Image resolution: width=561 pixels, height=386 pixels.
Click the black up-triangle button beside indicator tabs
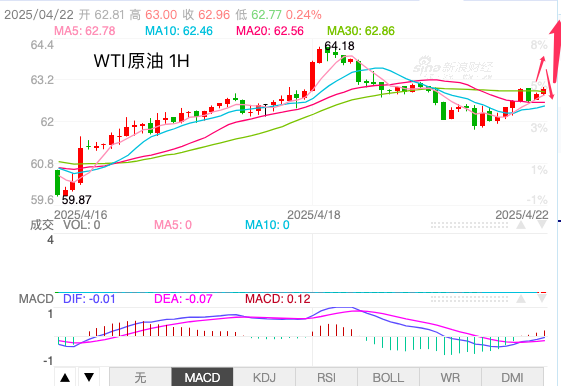pos(65,377)
